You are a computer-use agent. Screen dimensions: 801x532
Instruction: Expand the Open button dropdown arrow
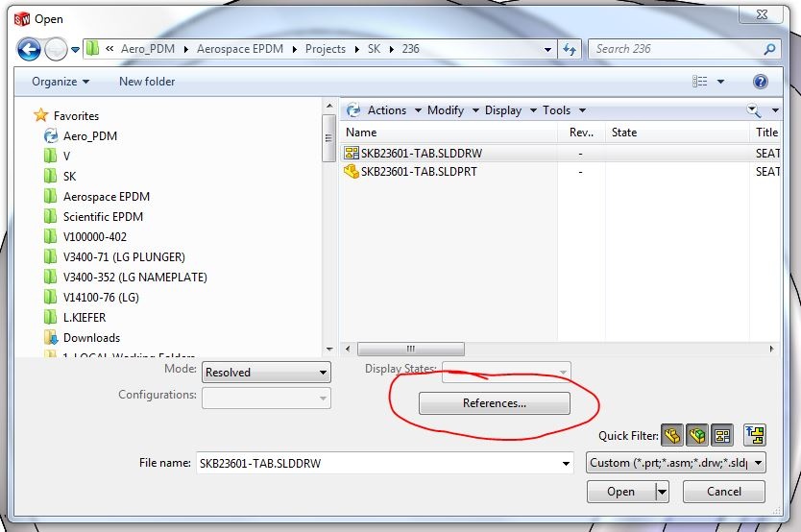[x=662, y=493]
